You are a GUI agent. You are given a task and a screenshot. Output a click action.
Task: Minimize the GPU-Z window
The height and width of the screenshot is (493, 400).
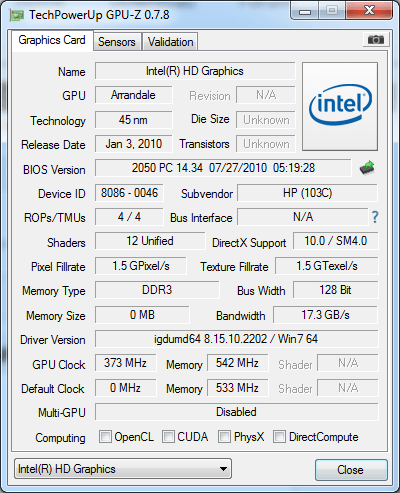tap(305, 11)
